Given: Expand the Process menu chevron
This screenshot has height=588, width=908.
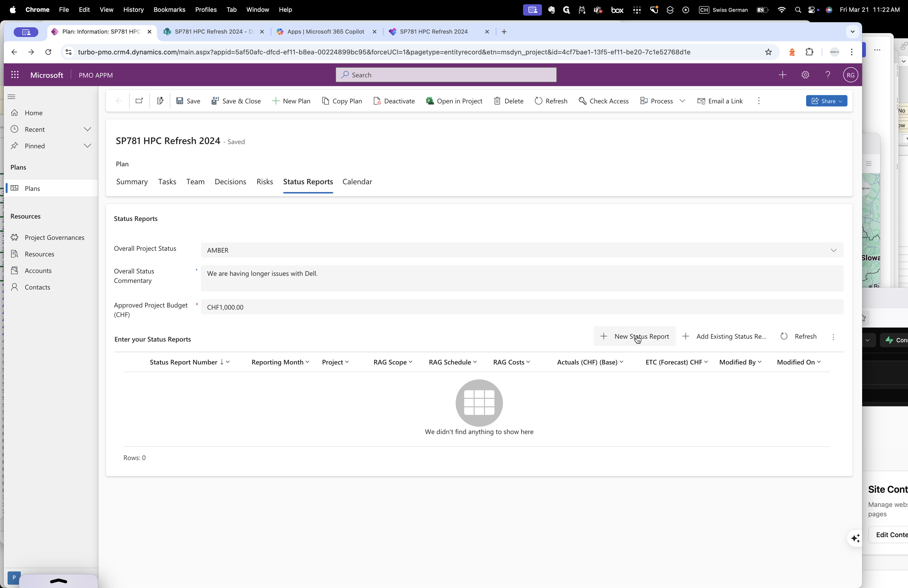Looking at the screenshot, I should [682, 101].
